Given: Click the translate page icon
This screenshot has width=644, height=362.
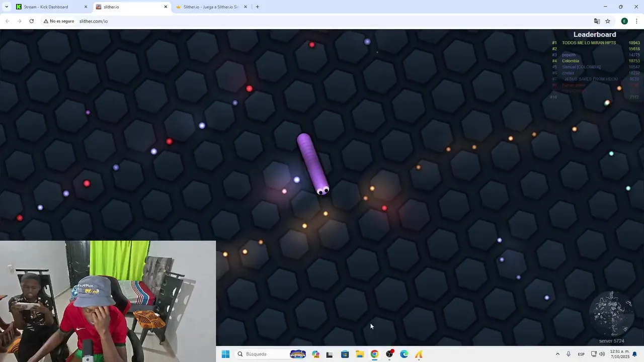Looking at the screenshot, I should coord(597,21).
